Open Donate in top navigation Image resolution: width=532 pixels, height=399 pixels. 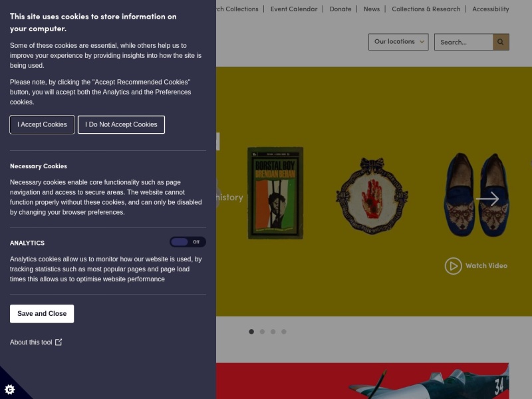[340, 9]
